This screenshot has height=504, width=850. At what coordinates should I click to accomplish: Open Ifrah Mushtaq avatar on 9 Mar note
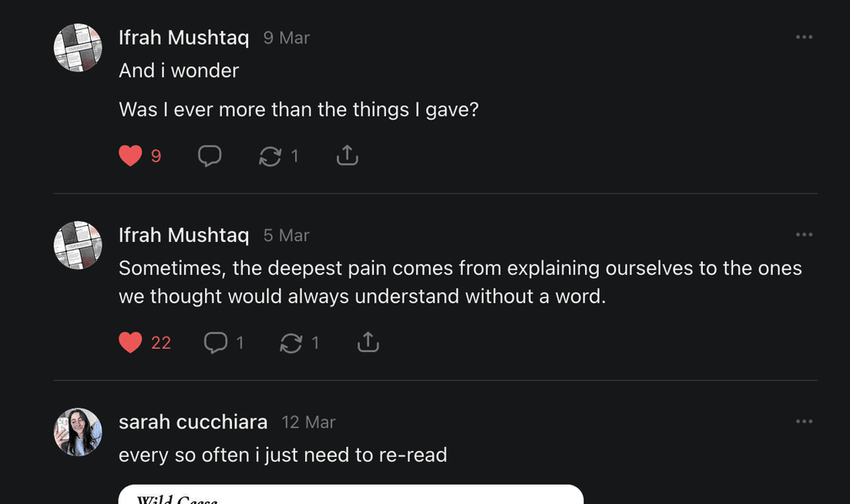point(78,48)
